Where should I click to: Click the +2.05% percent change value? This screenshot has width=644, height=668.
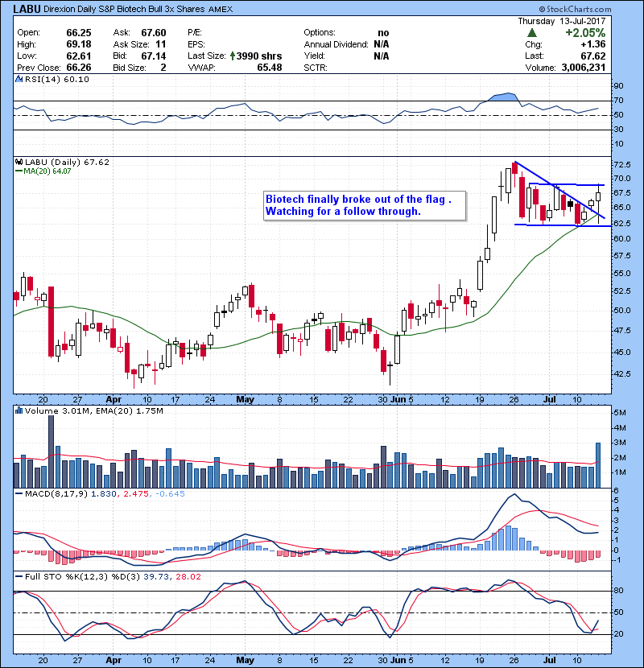[x=585, y=33]
